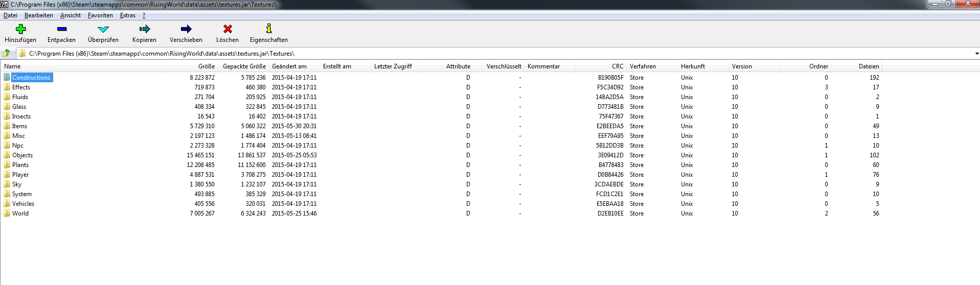Sort by the Geändert am column header

(x=289, y=66)
